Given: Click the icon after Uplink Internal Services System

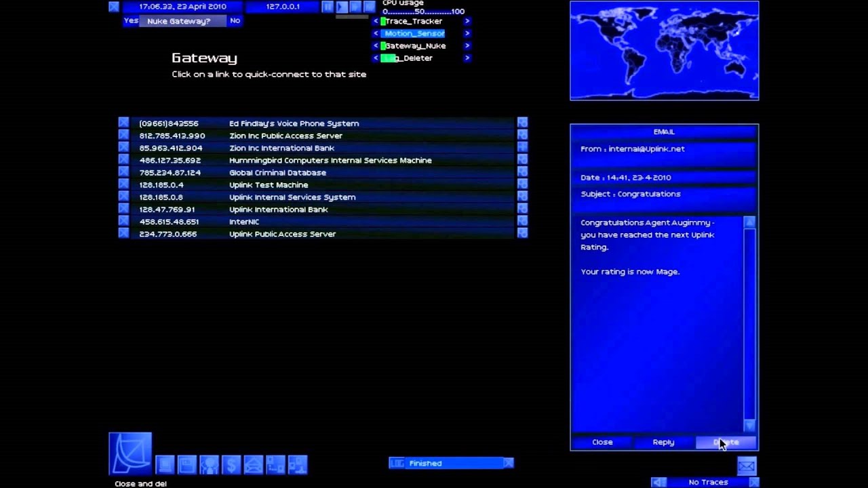Looking at the screenshot, I should pos(522,197).
